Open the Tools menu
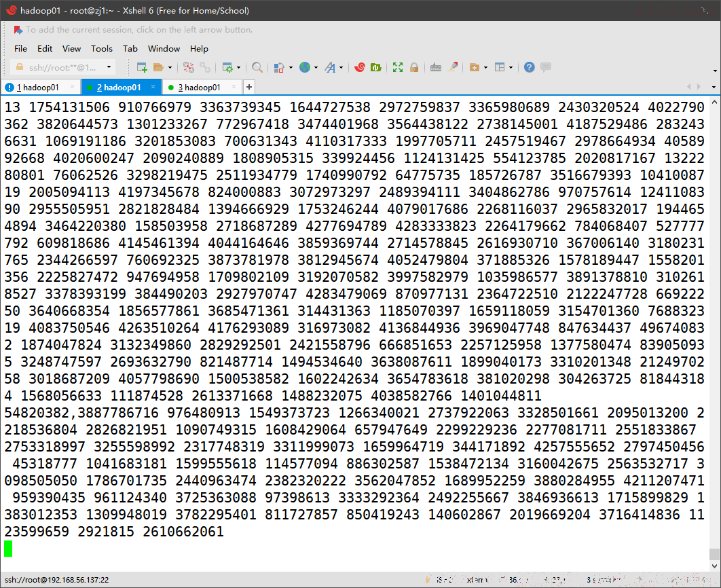This screenshot has height=588, width=721. pos(102,49)
